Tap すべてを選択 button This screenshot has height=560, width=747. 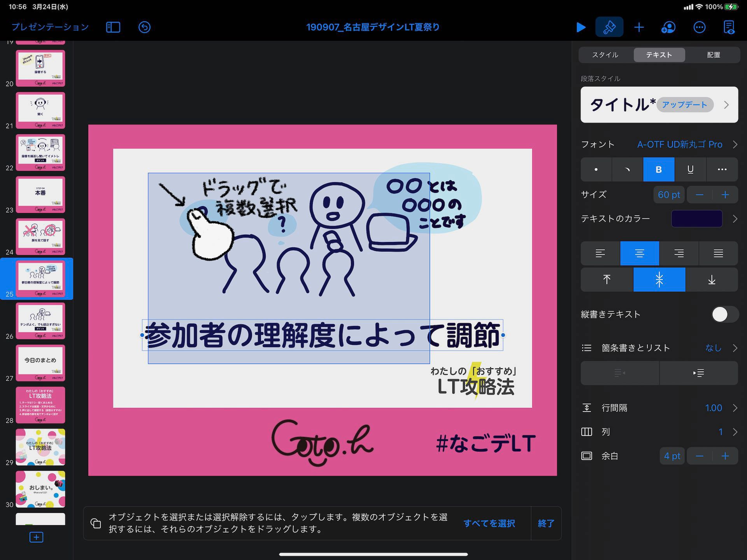tap(489, 523)
